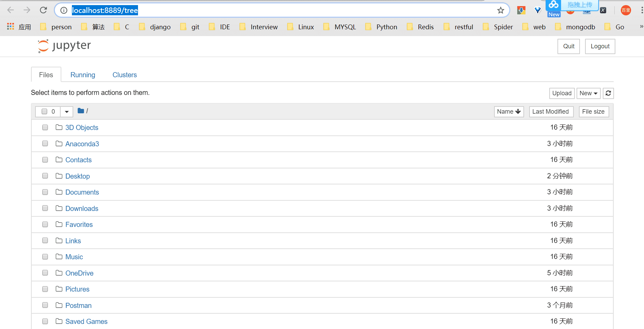
Task: Open the Pictures folder link
Action: (77, 289)
